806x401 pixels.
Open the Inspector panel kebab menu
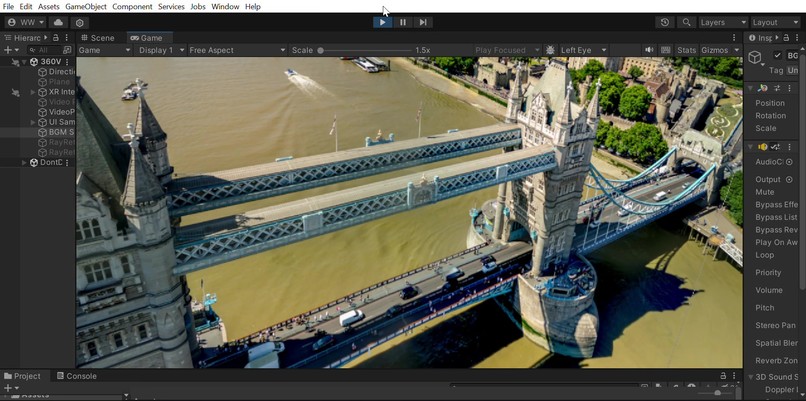pos(797,38)
